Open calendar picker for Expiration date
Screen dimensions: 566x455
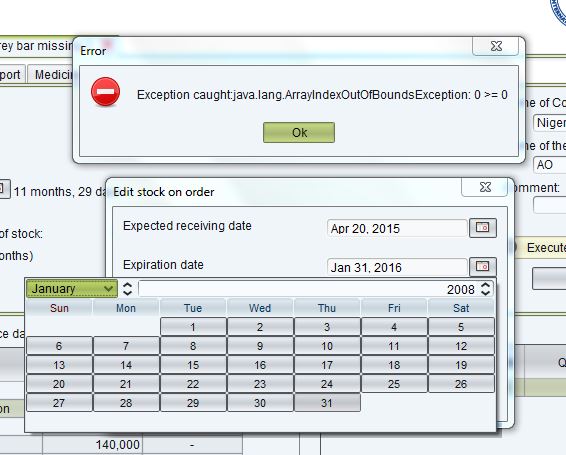483,266
